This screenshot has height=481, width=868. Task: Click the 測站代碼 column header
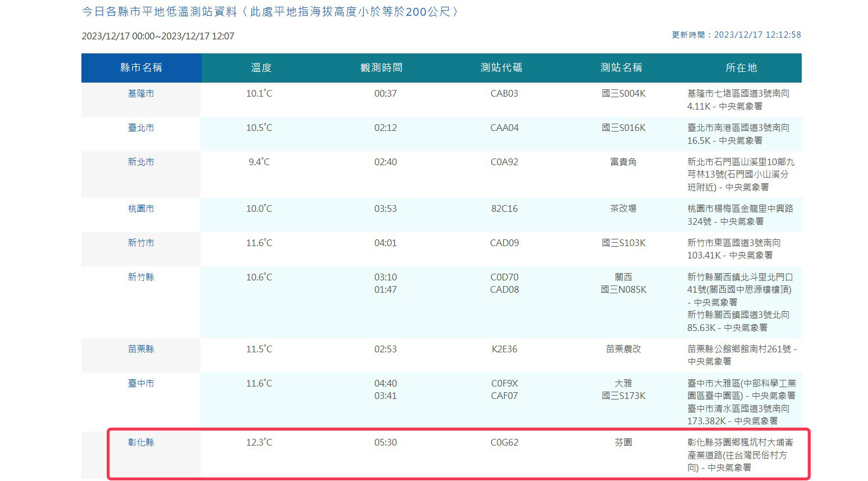pos(501,68)
